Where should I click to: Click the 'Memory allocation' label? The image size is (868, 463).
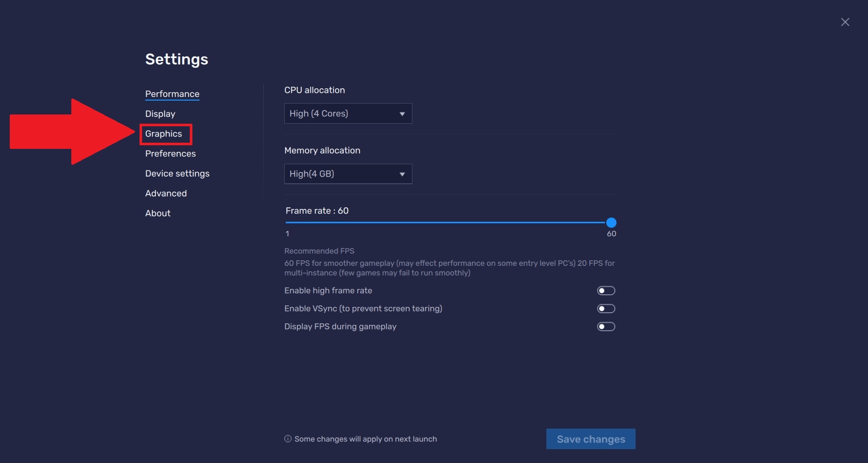(322, 150)
